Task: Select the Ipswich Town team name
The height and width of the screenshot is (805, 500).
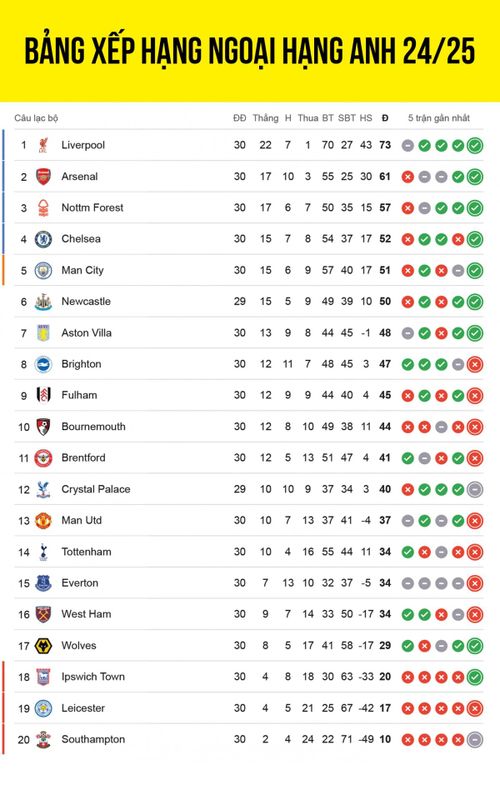Action: (93, 677)
